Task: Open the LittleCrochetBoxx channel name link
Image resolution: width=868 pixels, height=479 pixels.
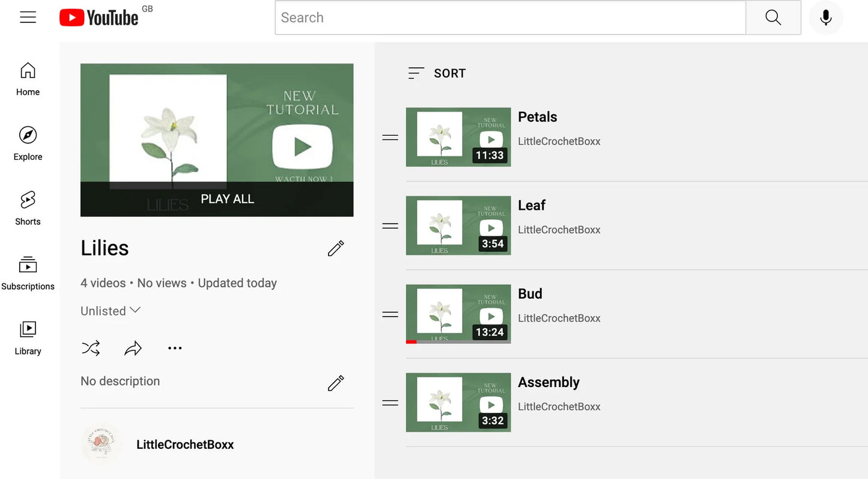Action: tap(185, 445)
